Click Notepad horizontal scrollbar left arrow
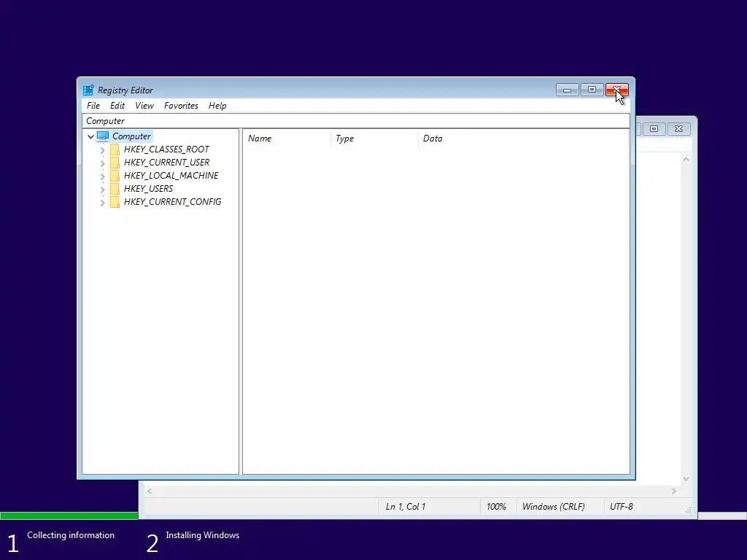Screen dimensions: 747x560 coord(150,491)
